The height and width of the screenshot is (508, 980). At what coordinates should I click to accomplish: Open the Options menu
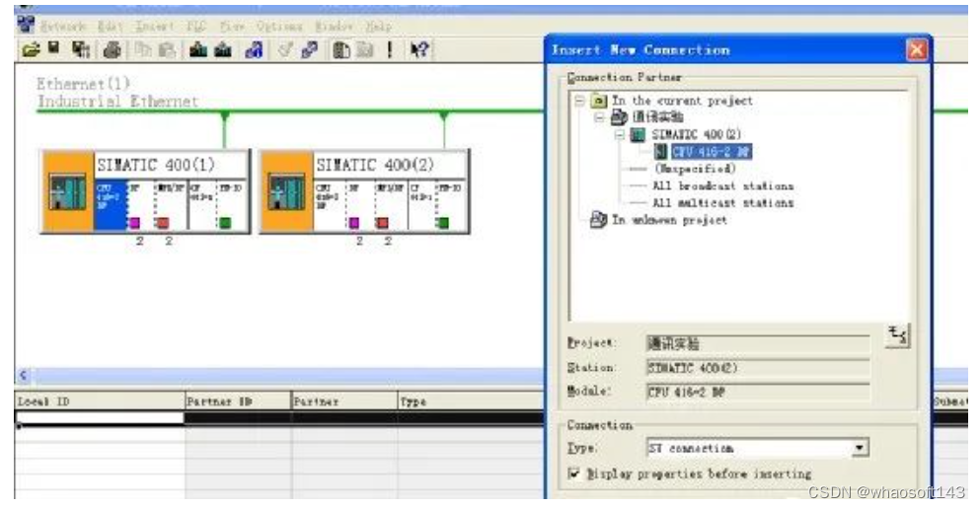coord(279,27)
